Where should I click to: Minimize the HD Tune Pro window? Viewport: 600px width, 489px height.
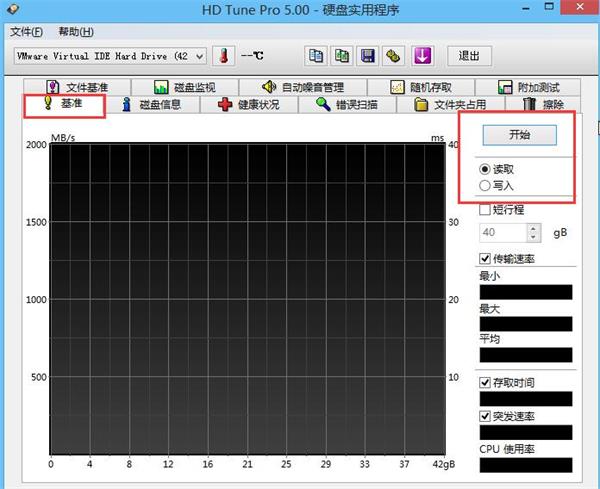click(x=526, y=8)
